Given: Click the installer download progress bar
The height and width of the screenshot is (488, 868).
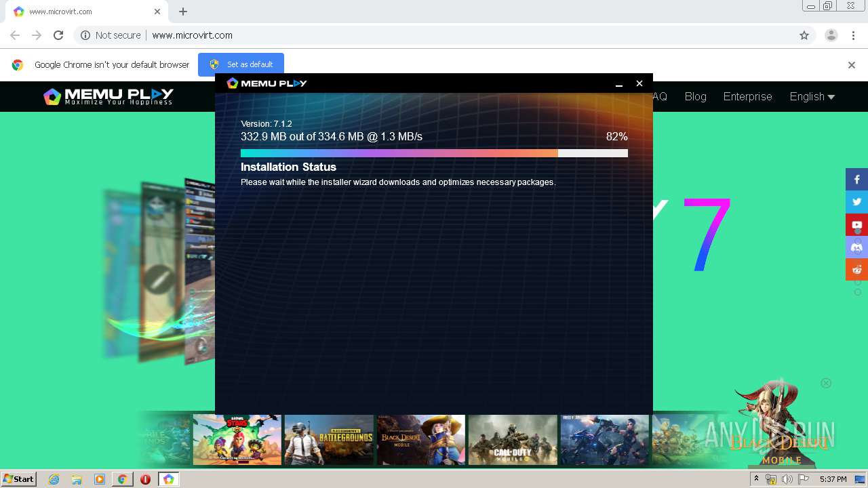Looking at the screenshot, I should pos(434,153).
